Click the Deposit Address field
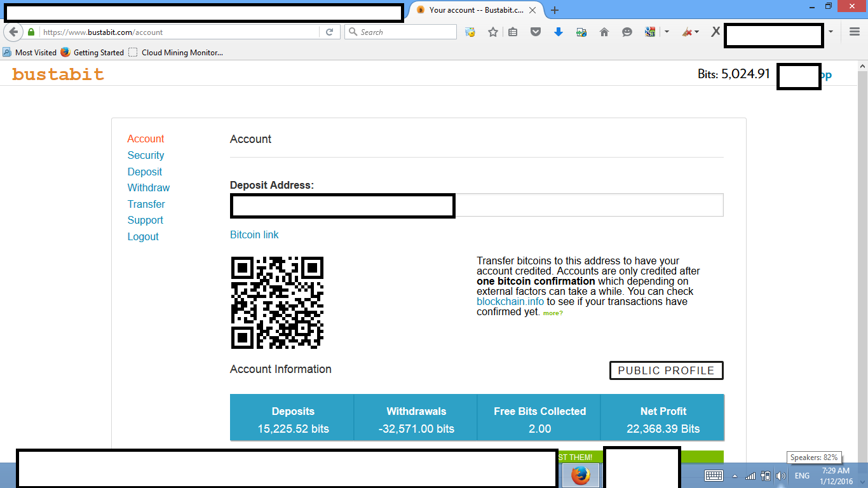Screen dimensions: 868x488 tap(477, 205)
